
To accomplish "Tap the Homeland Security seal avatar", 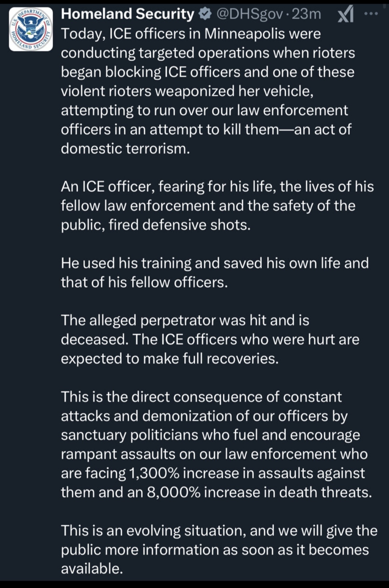I will [x=31, y=29].
